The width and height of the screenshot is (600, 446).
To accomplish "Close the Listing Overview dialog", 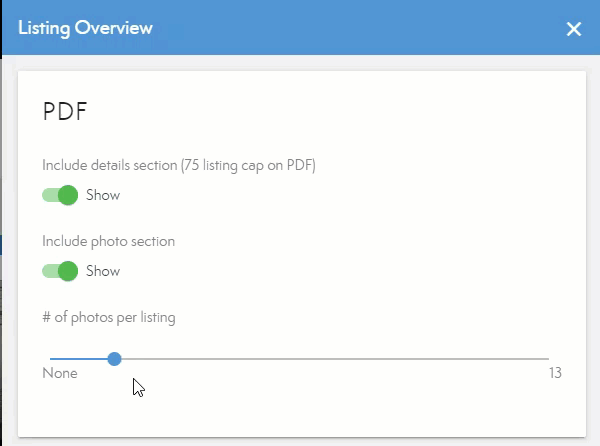I will point(574,29).
